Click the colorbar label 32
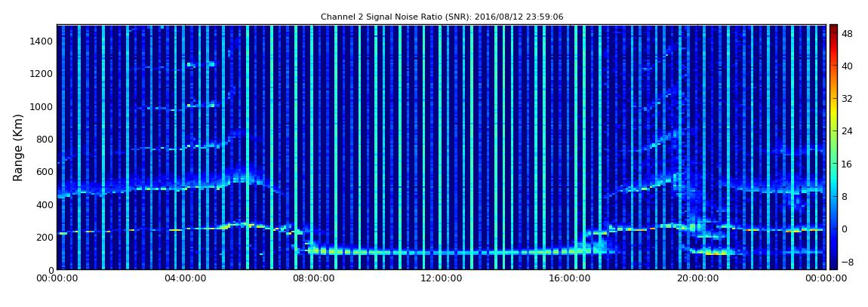This screenshot has width=868, height=307. click(847, 99)
